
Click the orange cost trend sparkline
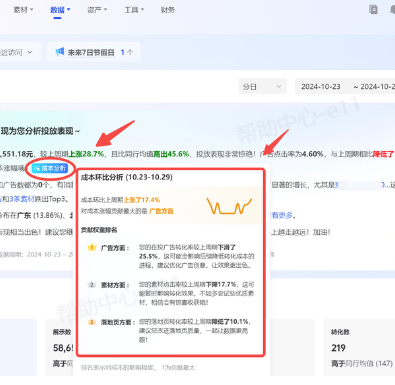(229, 206)
